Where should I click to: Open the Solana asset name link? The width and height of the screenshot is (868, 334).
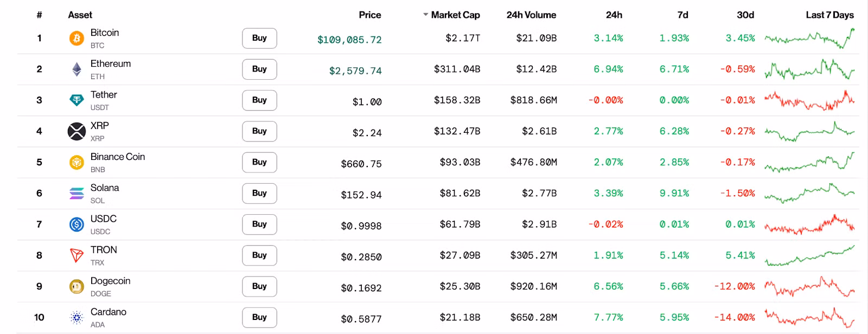105,188
